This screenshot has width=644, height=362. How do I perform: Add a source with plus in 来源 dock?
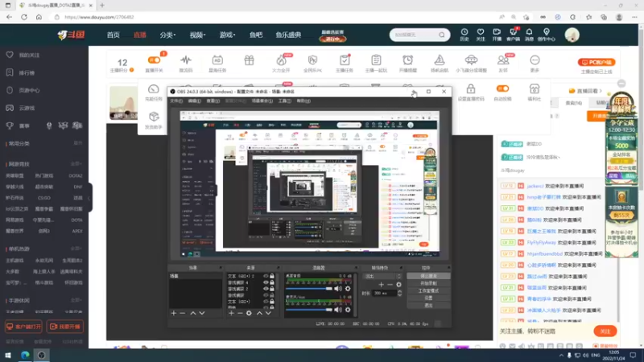(x=231, y=313)
